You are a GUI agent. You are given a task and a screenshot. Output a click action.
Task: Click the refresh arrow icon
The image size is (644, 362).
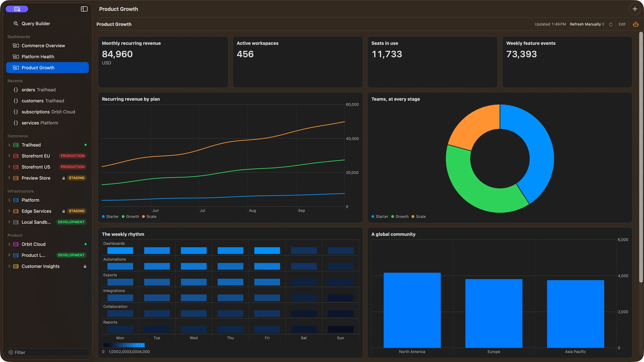click(x=611, y=24)
